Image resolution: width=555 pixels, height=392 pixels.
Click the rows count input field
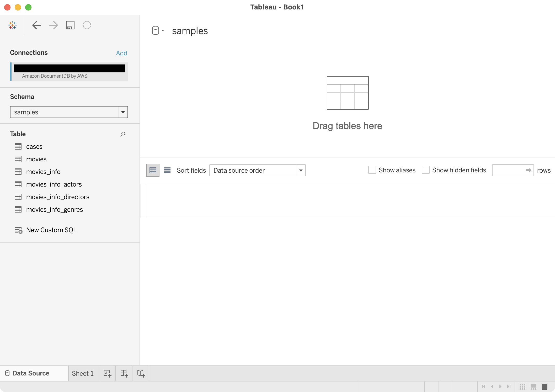tap(509, 170)
